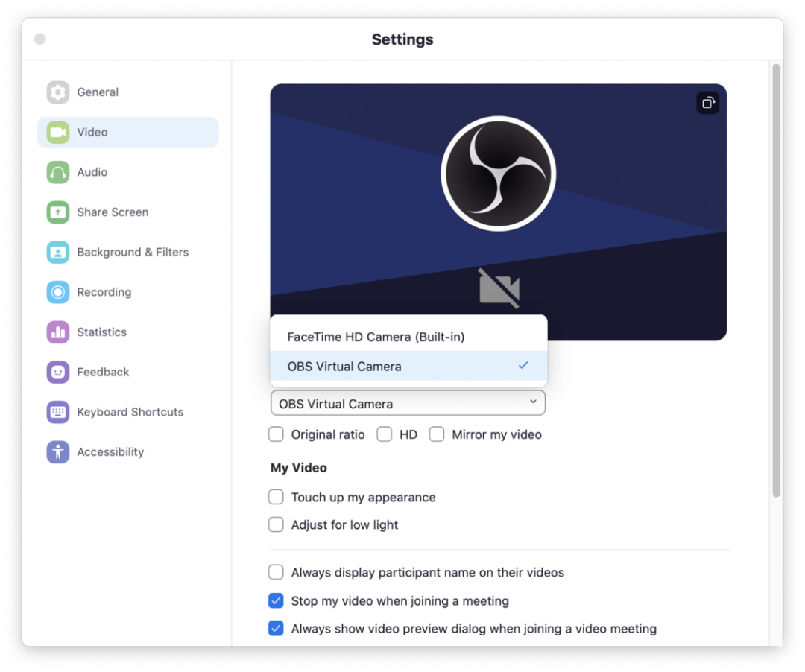Uncheck Stop my video when joining a meeting

coord(277,600)
